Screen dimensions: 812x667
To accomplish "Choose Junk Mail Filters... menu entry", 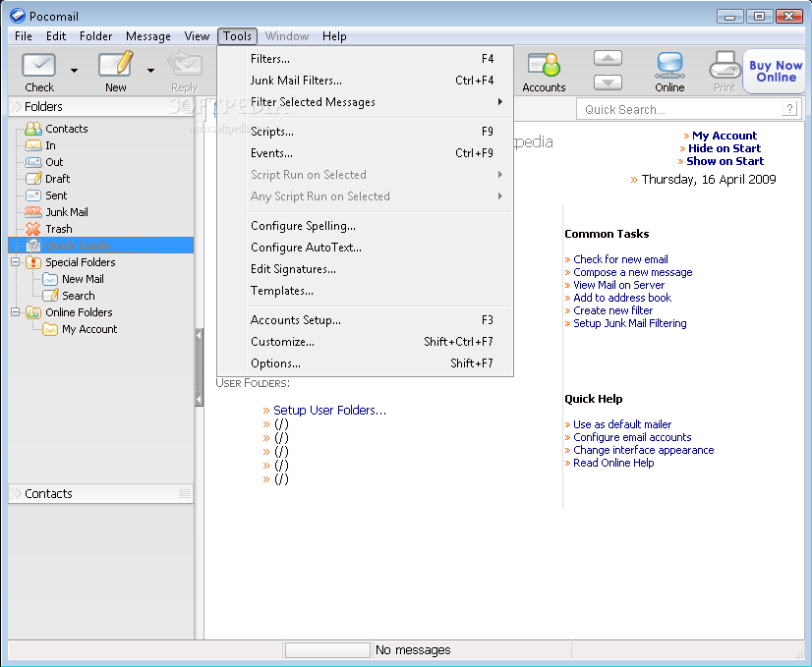I will [x=378, y=81].
